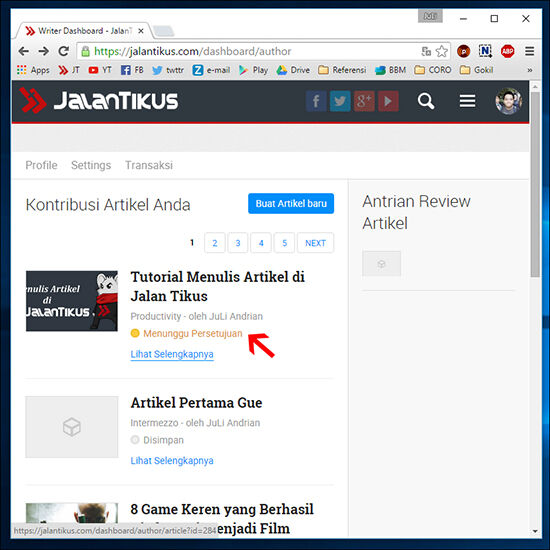Image resolution: width=550 pixels, height=550 pixels.
Task: Reload the page with refresh icon
Action: 63,52
